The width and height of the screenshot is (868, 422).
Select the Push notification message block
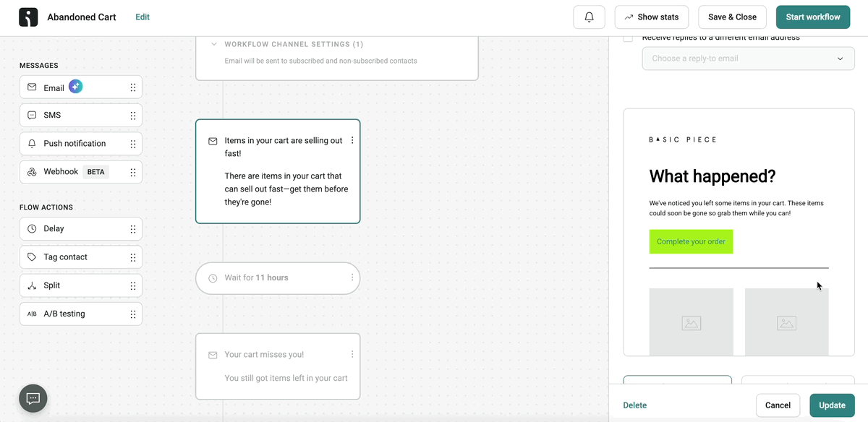75,144
